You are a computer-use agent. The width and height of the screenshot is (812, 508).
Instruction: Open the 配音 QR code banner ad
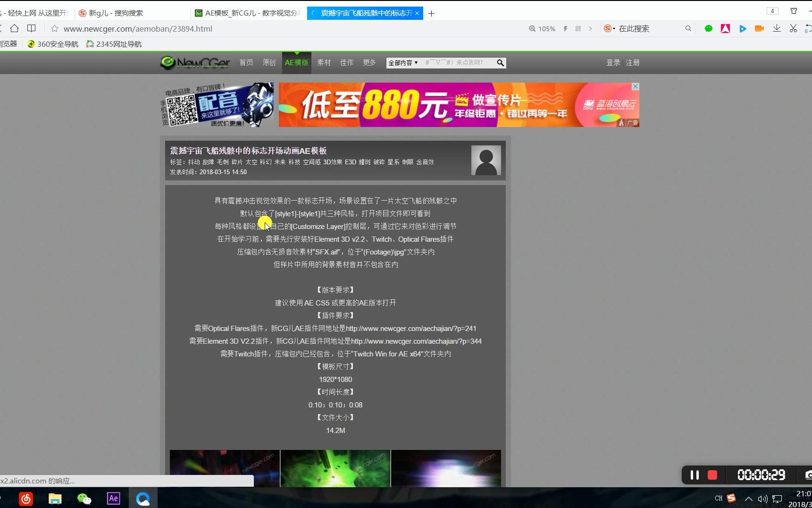coord(217,105)
